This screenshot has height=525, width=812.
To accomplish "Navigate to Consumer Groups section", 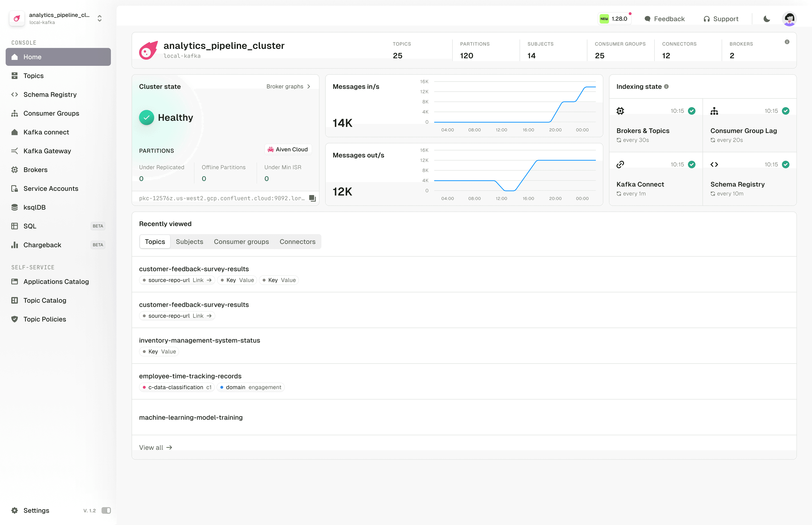I will 51,113.
